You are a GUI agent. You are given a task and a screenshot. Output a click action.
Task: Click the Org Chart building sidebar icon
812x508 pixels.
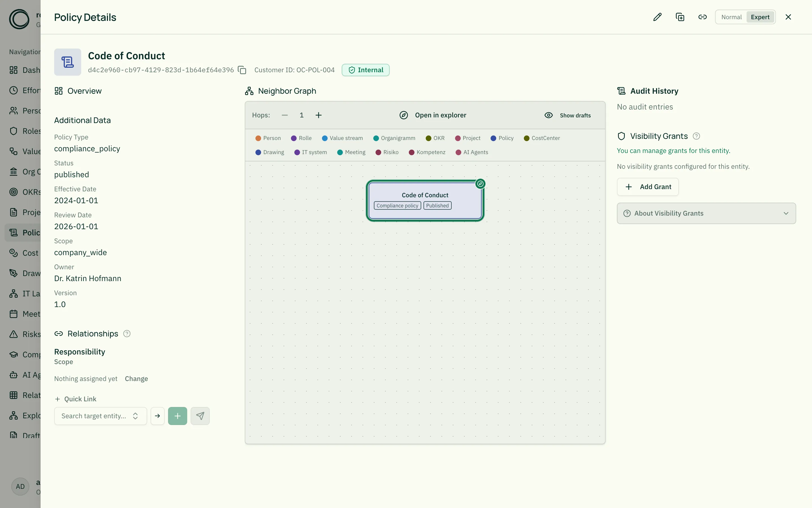pyautogui.click(x=14, y=172)
